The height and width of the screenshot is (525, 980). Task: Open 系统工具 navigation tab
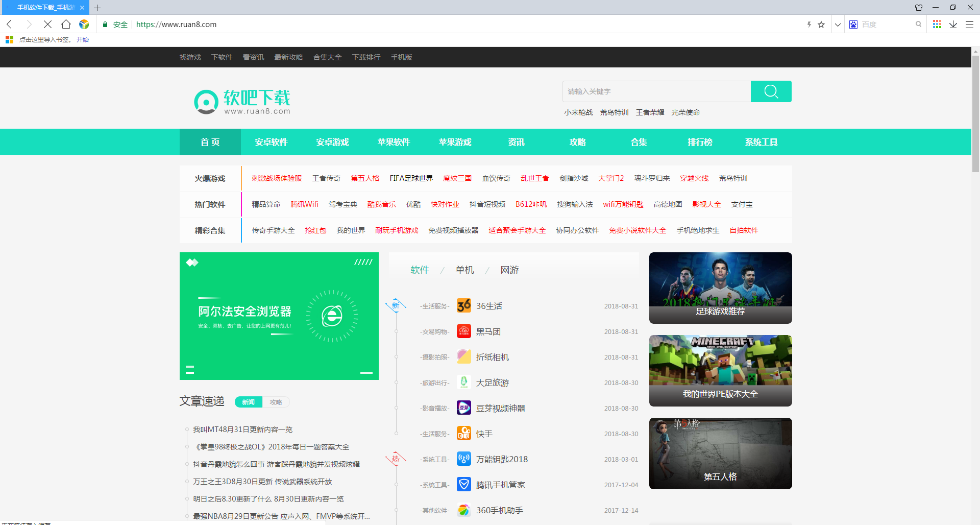(x=761, y=142)
